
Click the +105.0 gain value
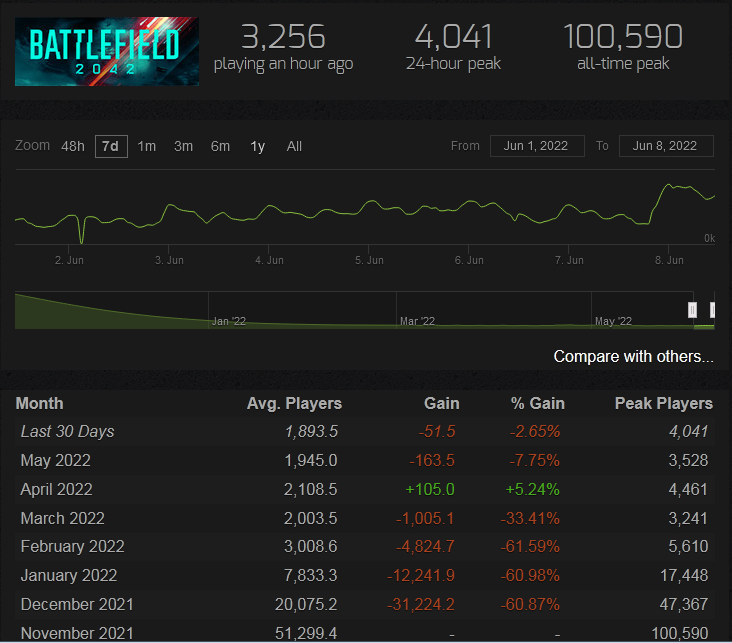(x=430, y=490)
